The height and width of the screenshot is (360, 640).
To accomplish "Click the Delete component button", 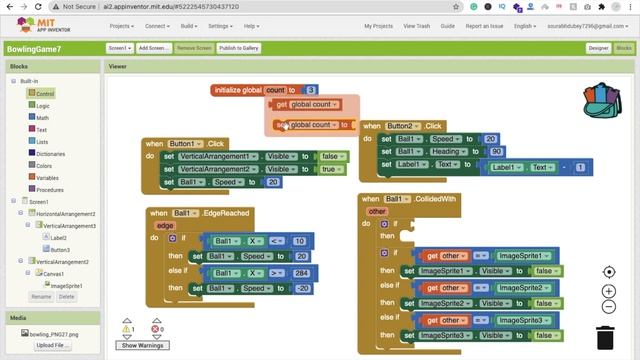I will (67, 297).
